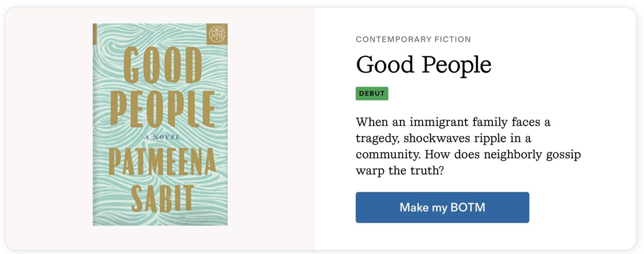Click 'warp the truth?' ending line
This screenshot has width=644, height=254.
click(399, 170)
